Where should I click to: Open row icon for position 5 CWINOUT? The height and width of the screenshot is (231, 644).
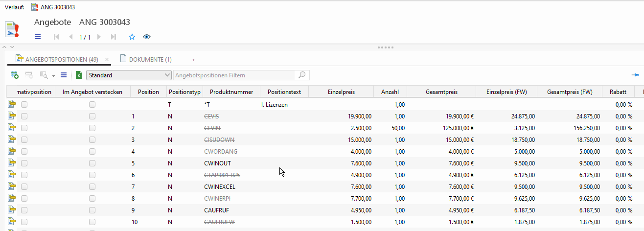12,163
